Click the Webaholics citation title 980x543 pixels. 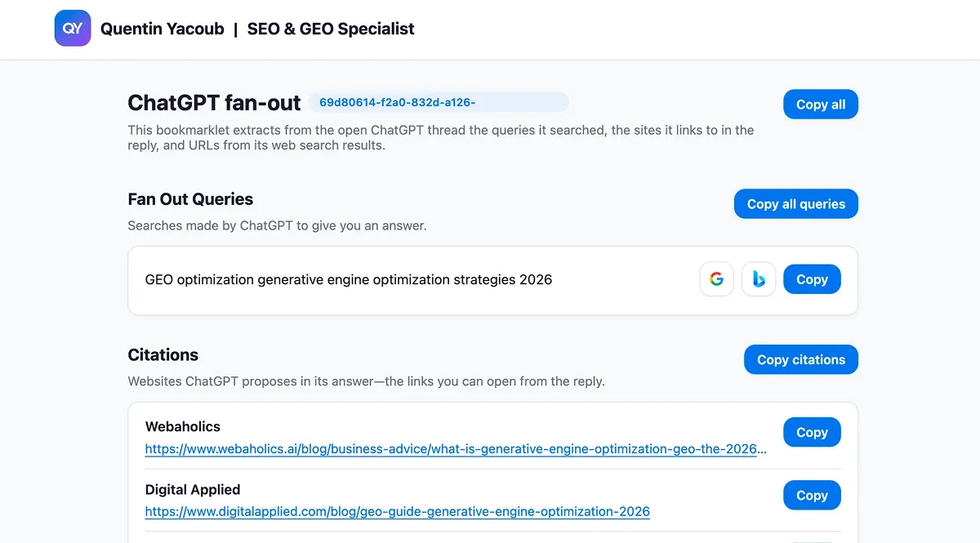(x=182, y=426)
